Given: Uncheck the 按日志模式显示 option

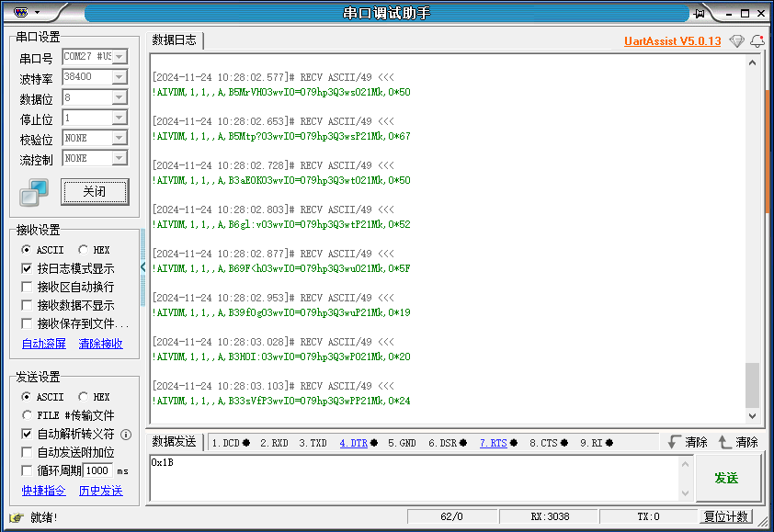Looking at the screenshot, I should tap(28, 267).
